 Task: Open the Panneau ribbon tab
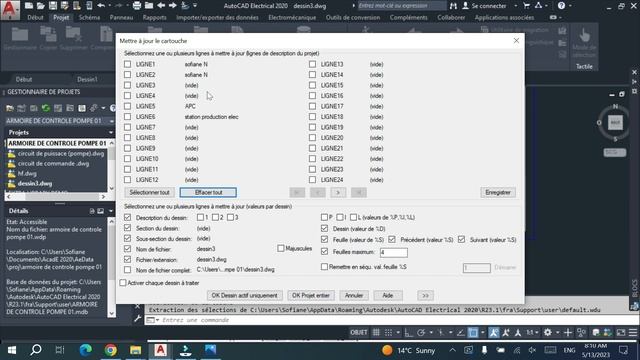coord(121,18)
